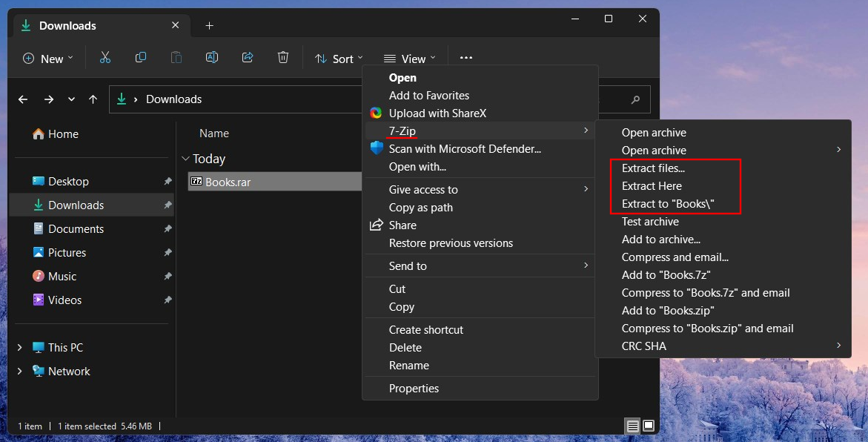Select Extract to "Books\" option
Viewport: 868px width, 442px height.
coord(668,204)
